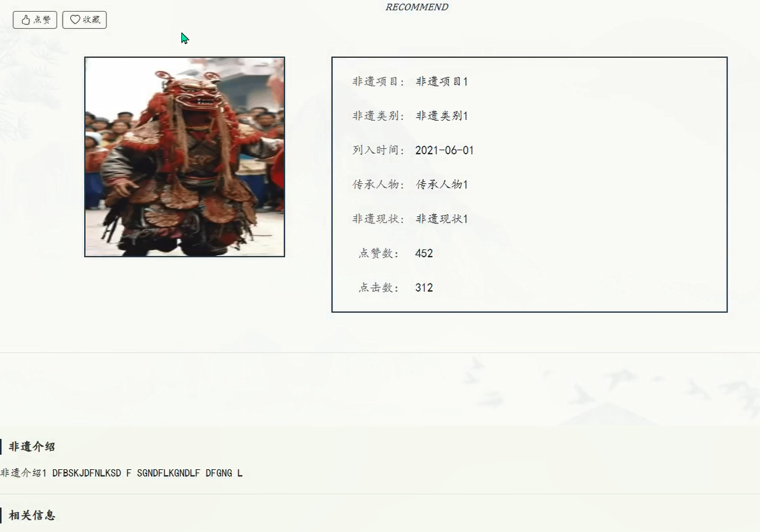Screen dimensions: 760x532
Task: Click the 相关信息 section heading
Action: coord(32,515)
